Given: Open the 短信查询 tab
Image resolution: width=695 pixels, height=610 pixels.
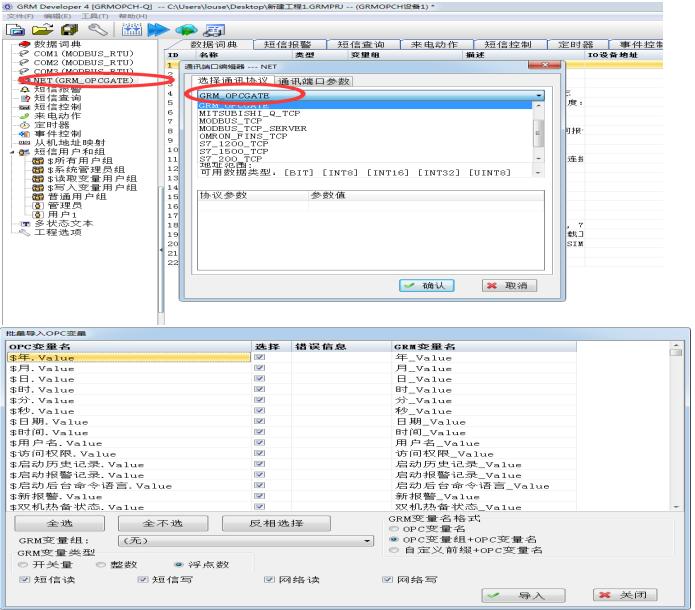Looking at the screenshot, I should pyautogui.click(x=361, y=45).
